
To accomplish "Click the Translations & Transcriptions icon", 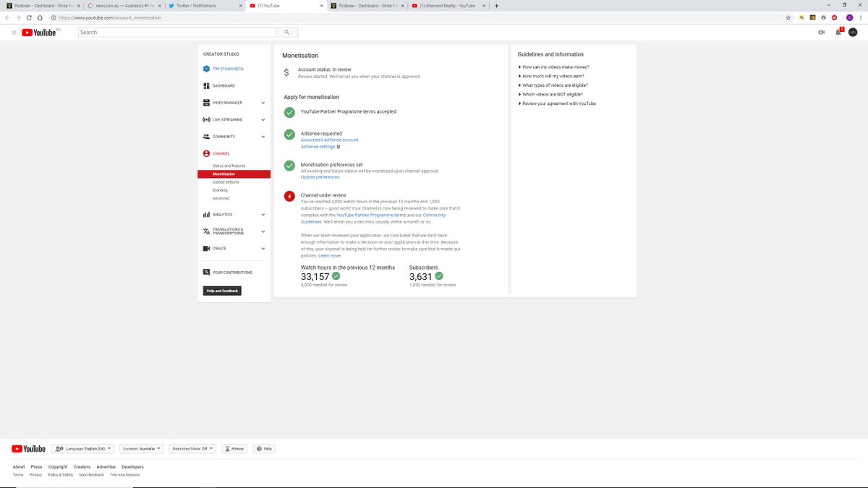I will pyautogui.click(x=206, y=231).
